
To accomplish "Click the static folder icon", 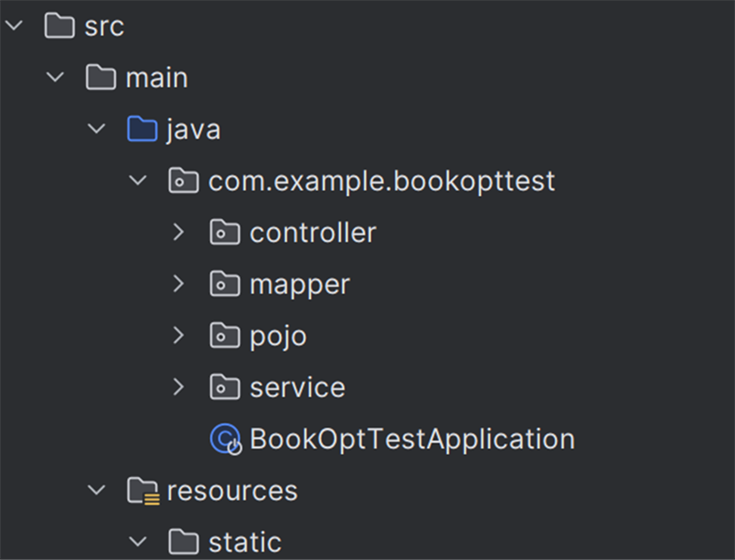I will 183,542.
